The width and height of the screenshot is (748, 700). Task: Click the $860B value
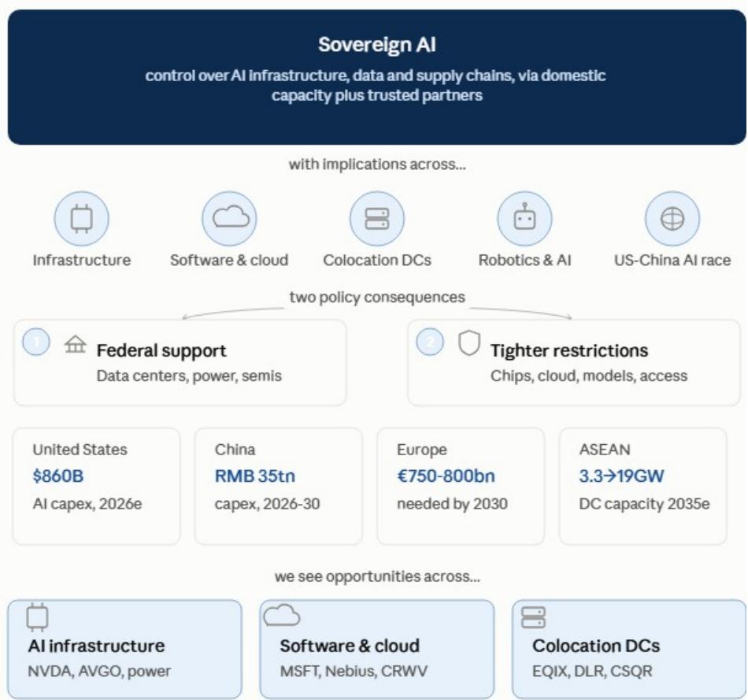point(58,476)
